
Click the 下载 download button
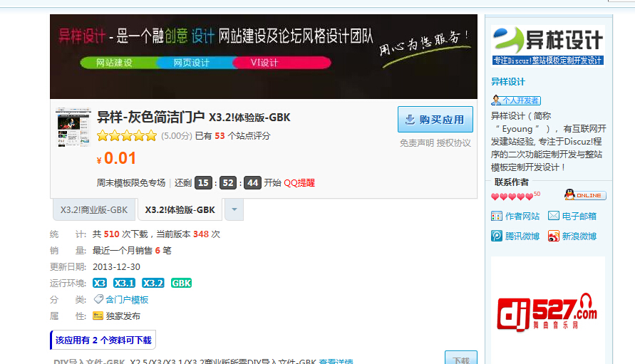(x=461, y=358)
